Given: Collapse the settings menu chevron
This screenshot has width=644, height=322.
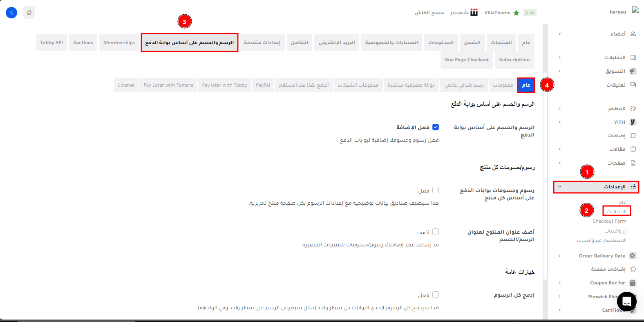Looking at the screenshot, I should (559, 187).
